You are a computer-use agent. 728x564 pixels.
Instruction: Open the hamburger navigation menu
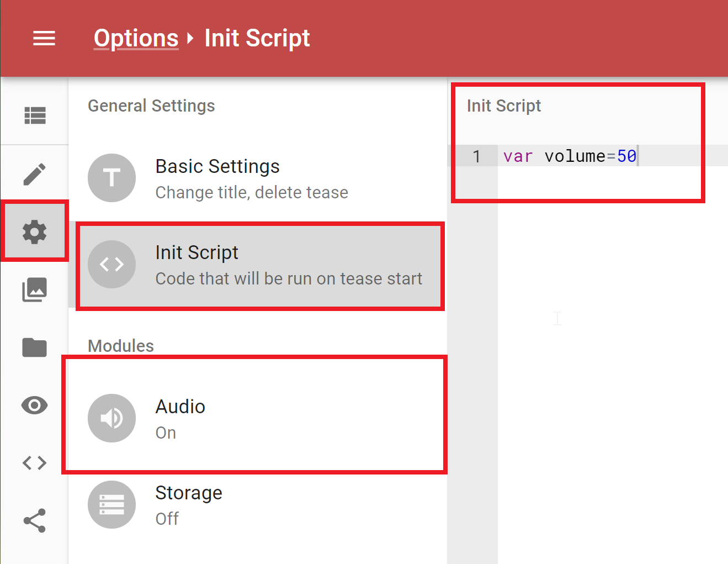click(x=44, y=39)
